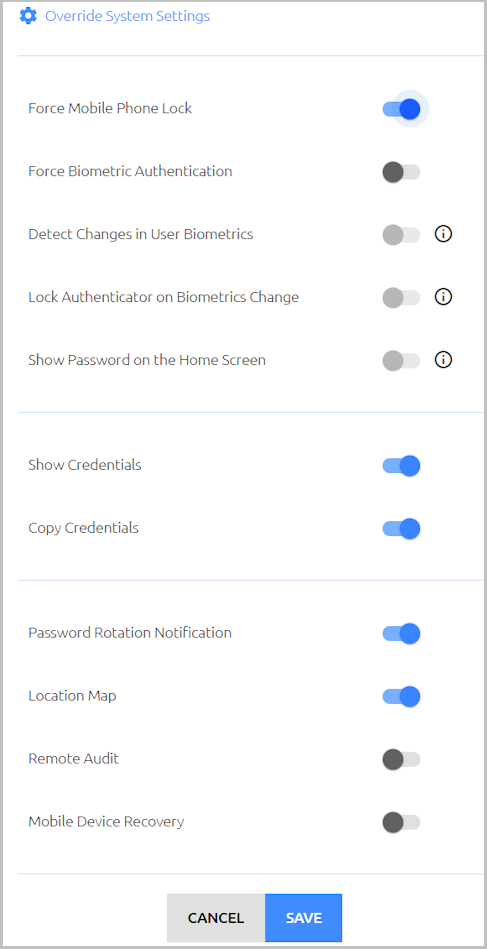Turn on Mobile Device Recovery switch
The image size is (487, 949).
pyautogui.click(x=401, y=823)
